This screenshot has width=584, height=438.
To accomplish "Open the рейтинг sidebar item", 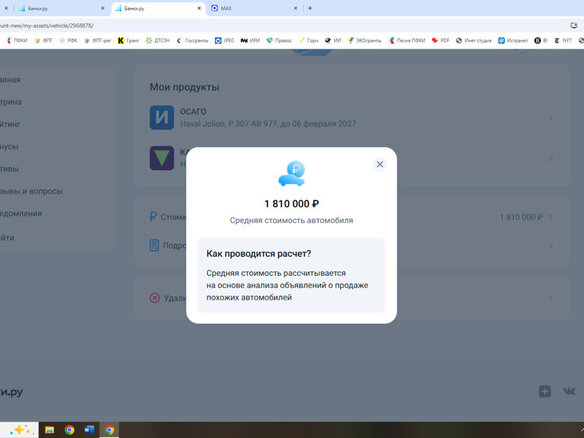I will click(10, 124).
